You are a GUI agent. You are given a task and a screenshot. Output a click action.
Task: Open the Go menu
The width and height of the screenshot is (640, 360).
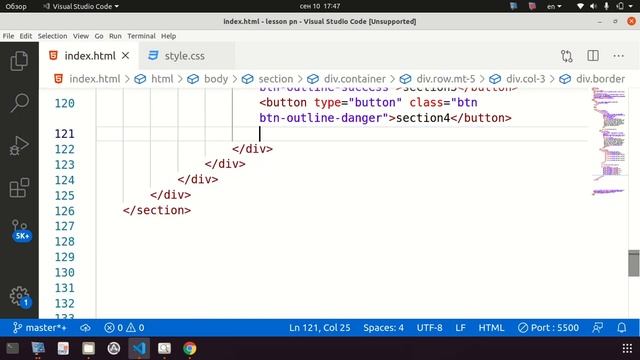(x=99, y=36)
